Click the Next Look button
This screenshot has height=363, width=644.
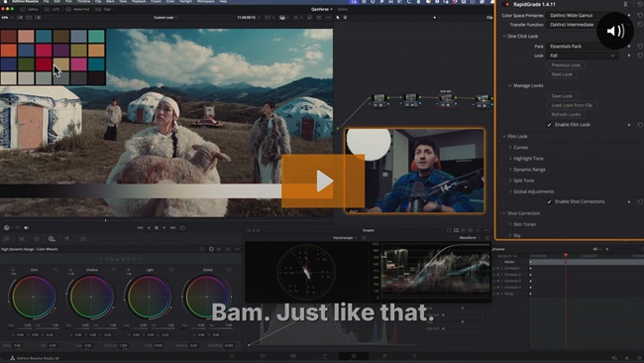click(562, 74)
